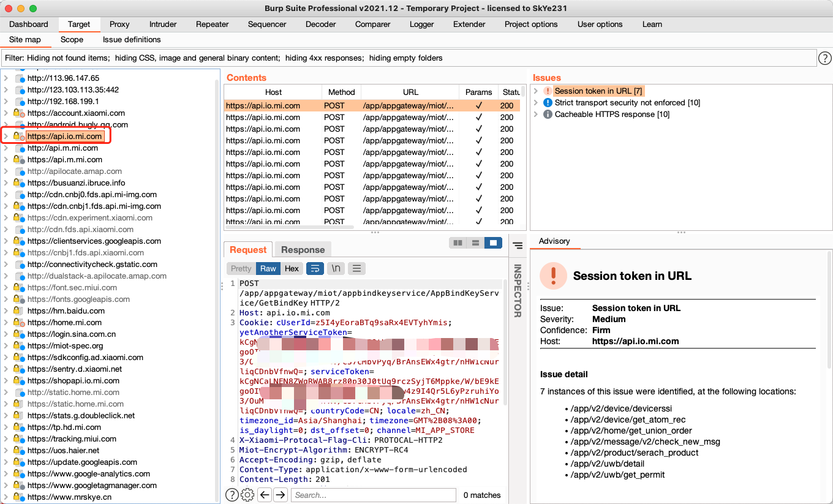Click the lock icon for https://home.mi.com
The height and width of the screenshot is (504, 833).
coord(19,323)
